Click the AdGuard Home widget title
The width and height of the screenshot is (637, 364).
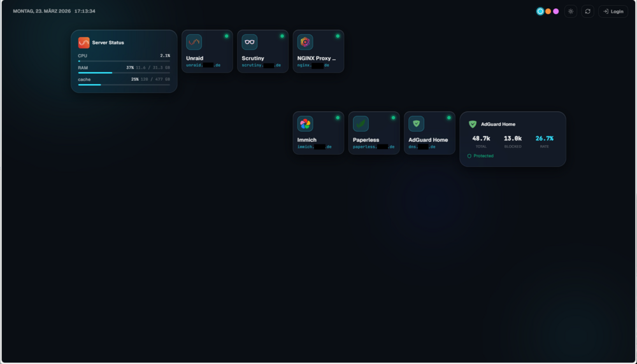(x=498, y=124)
